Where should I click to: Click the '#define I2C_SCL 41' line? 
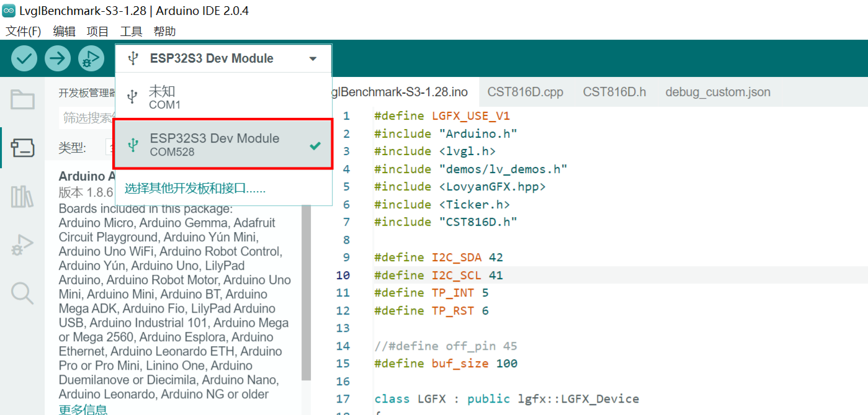pyautogui.click(x=439, y=275)
